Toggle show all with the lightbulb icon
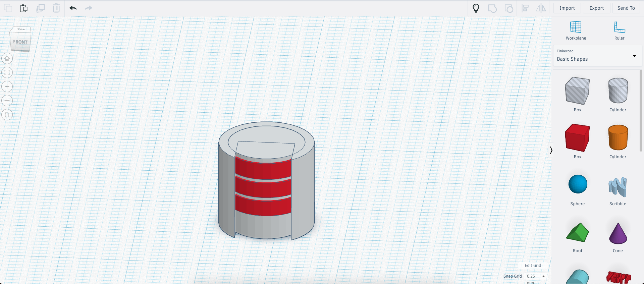The height and width of the screenshot is (284, 644). point(476,8)
